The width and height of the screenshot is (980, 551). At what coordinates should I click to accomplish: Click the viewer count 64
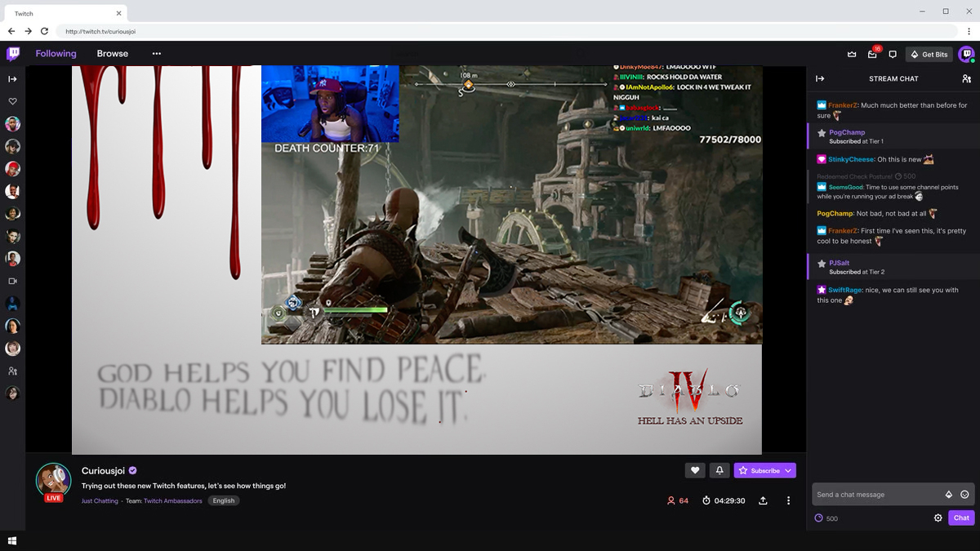tap(678, 500)
